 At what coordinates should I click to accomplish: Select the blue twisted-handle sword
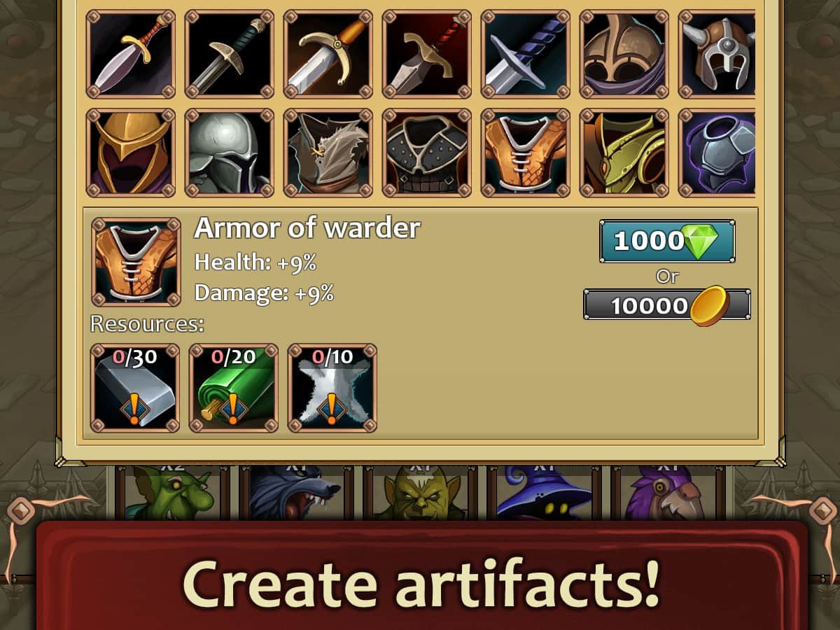coord(526,54)
